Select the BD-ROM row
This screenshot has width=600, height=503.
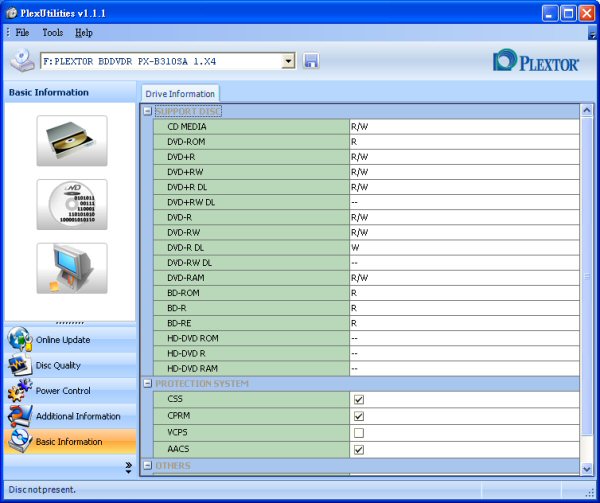pos(366,293)
